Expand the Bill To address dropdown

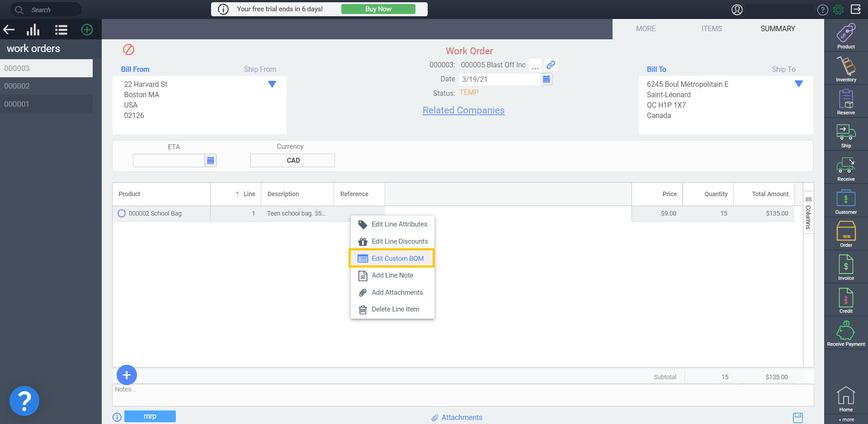coord(798,84)
